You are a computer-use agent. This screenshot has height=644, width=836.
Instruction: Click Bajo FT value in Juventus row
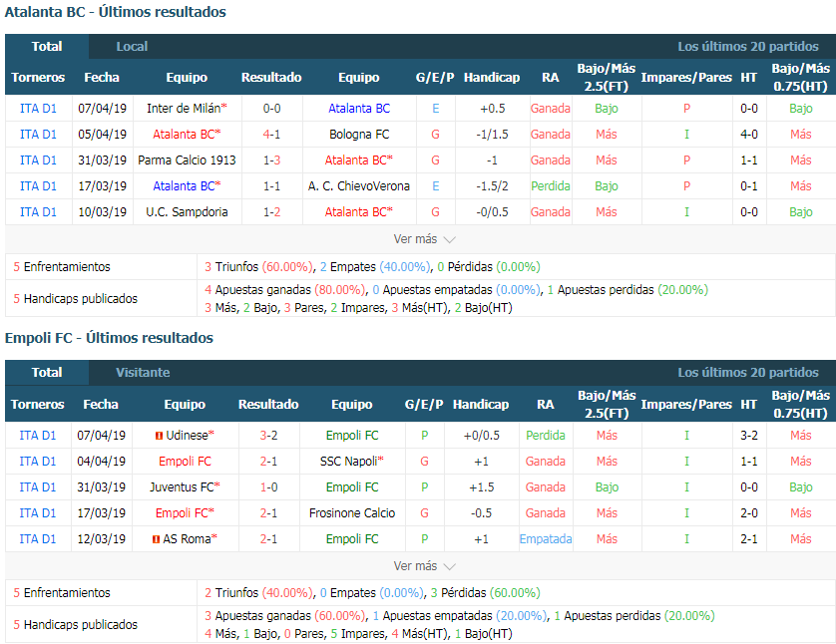(607, 486)
